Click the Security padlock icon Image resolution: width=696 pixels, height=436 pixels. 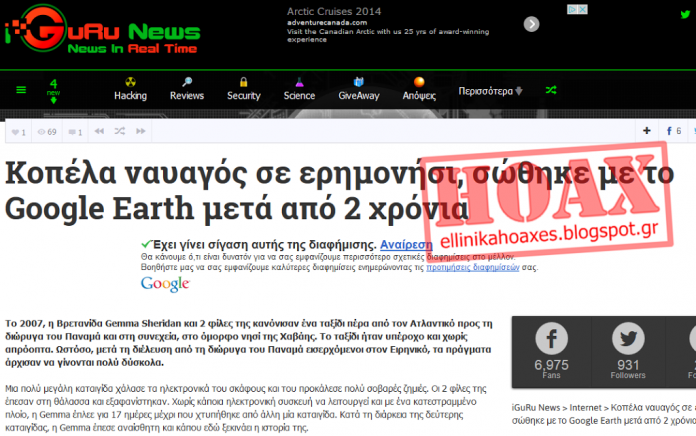[x=244, y=82]
